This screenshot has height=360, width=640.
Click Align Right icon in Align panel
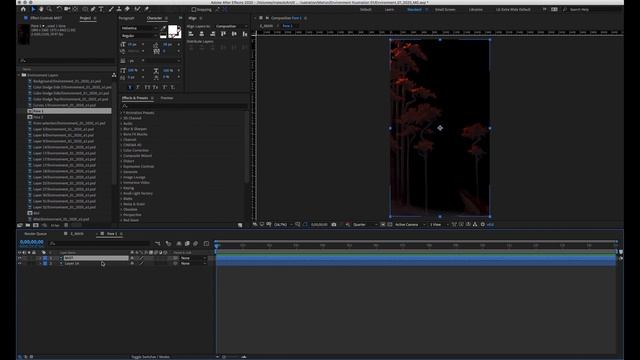212,34
